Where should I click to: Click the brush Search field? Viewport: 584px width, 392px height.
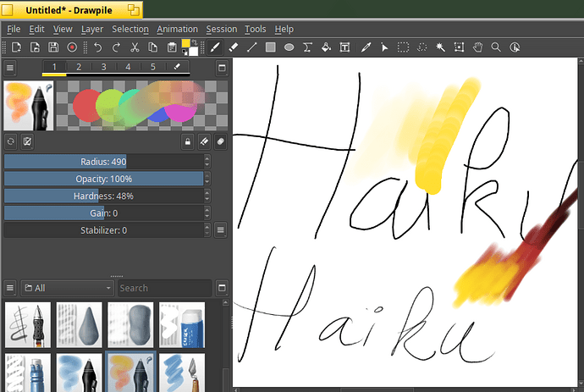[x=164, y=288]
